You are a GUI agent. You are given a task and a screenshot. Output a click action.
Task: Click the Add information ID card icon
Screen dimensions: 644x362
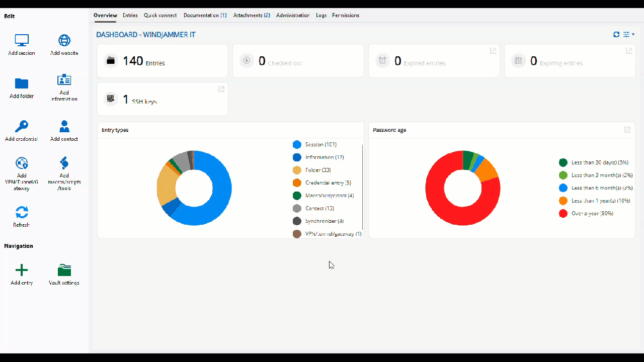coord(64,80)
